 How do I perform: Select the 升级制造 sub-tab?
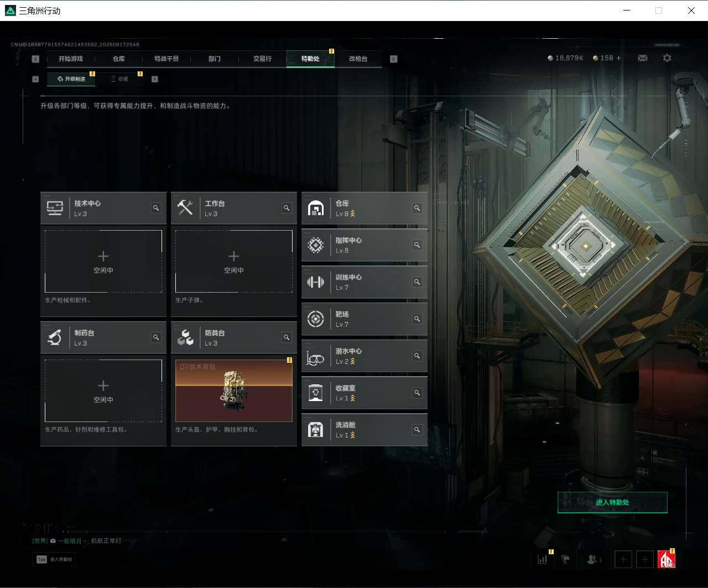71,79
